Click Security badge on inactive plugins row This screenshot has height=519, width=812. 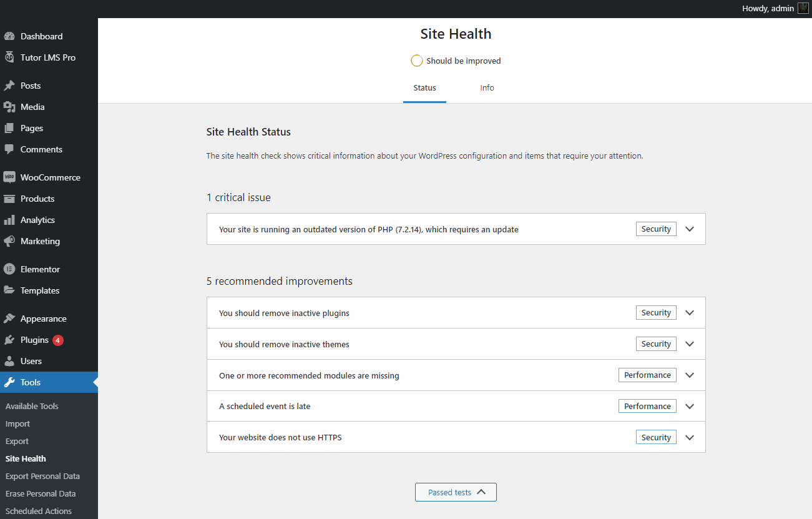pos(656,313)
